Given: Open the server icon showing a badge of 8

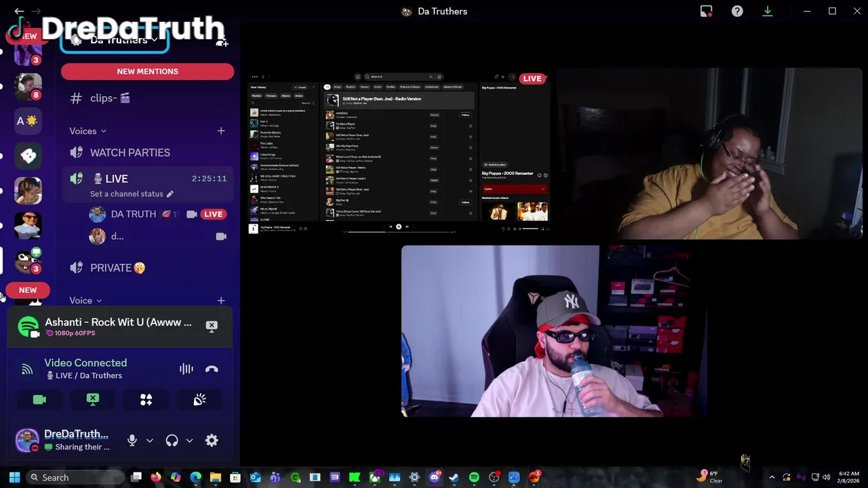Looking at the screenshot, I should tap(28, 85).
